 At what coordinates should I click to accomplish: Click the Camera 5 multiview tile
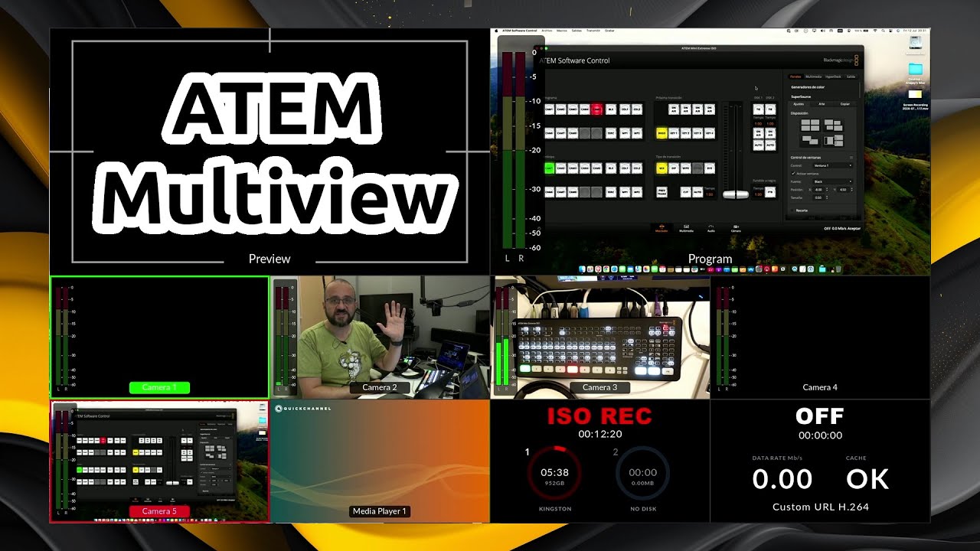pos(159,461)
